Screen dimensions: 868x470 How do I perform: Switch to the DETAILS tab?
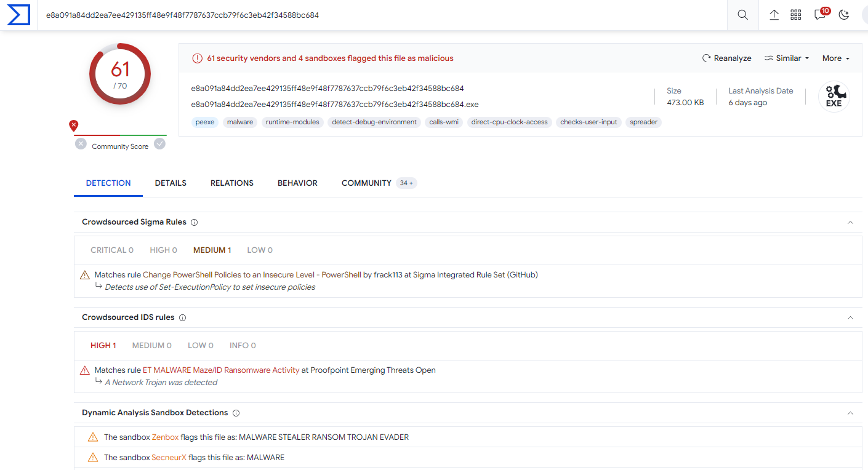[x=171, y=183]
